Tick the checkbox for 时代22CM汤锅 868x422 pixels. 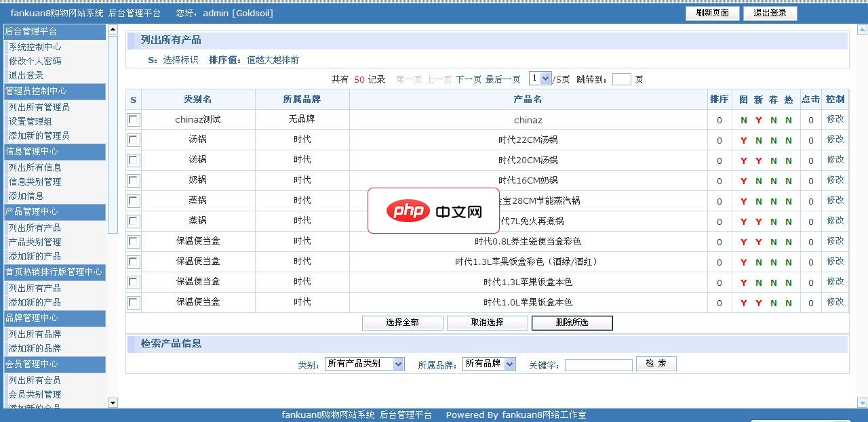pyautogui.click(x=133, y=140)
